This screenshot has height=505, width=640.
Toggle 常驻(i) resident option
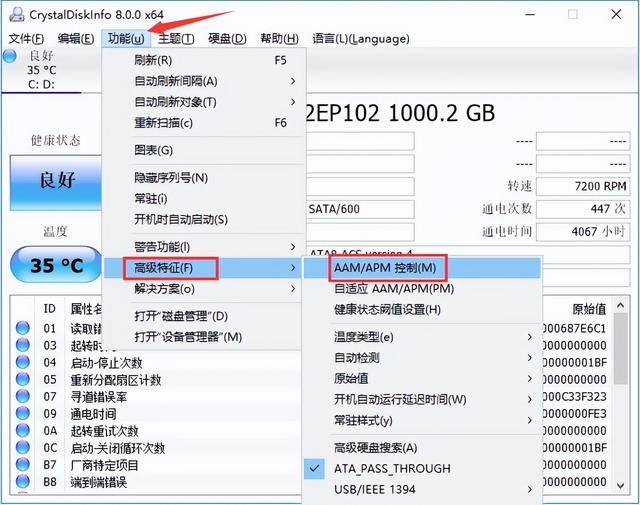point(203,199)
